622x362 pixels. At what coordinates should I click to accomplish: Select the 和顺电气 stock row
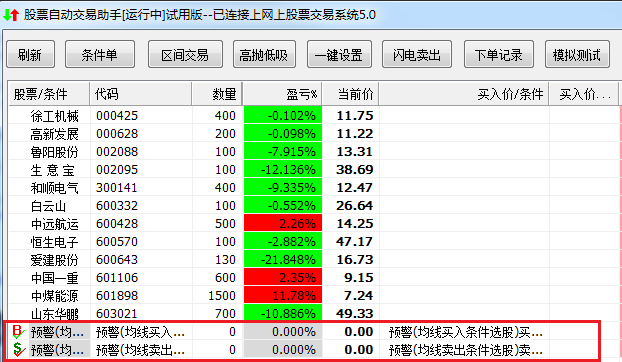pos(313,188)
